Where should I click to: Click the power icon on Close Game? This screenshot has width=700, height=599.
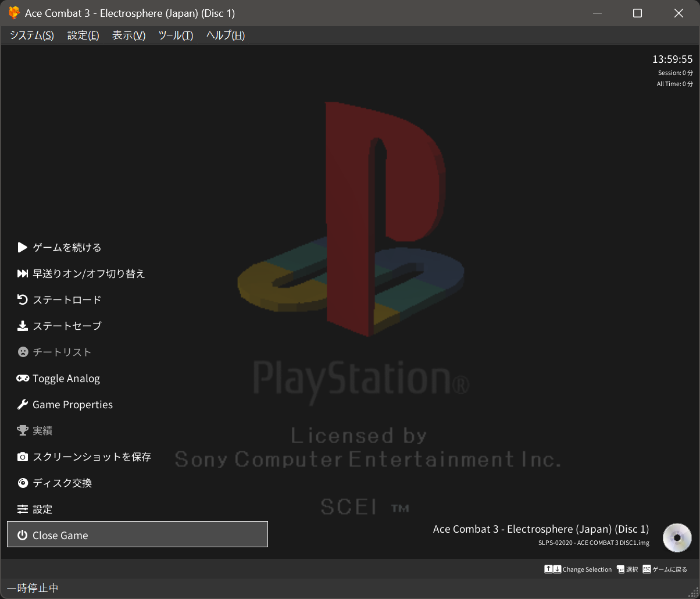[23, 536]
